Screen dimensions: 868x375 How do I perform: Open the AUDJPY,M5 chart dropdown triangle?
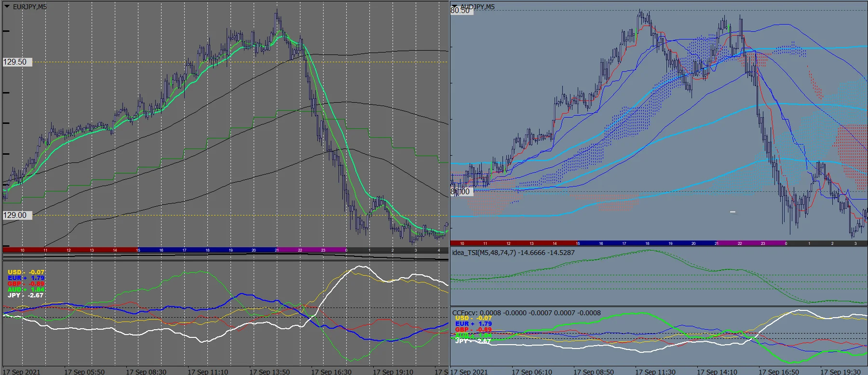455,6
